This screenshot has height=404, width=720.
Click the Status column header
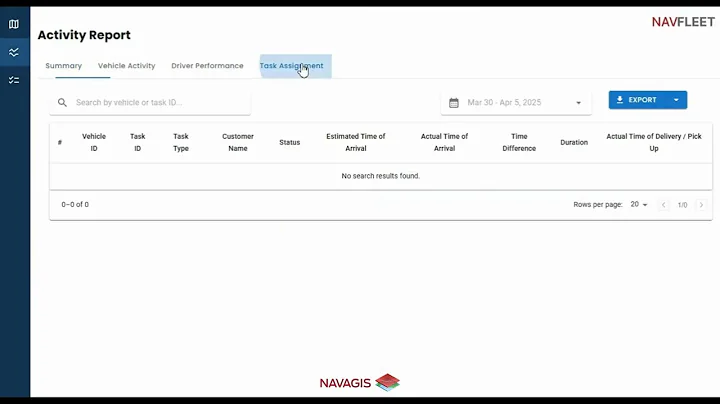[x=290, y=142]
